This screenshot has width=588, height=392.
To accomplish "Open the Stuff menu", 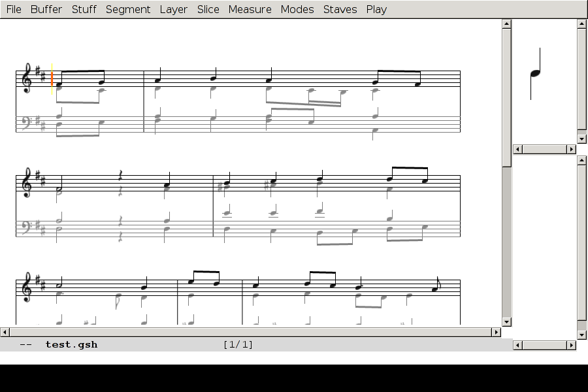I will tap(84, 9).
